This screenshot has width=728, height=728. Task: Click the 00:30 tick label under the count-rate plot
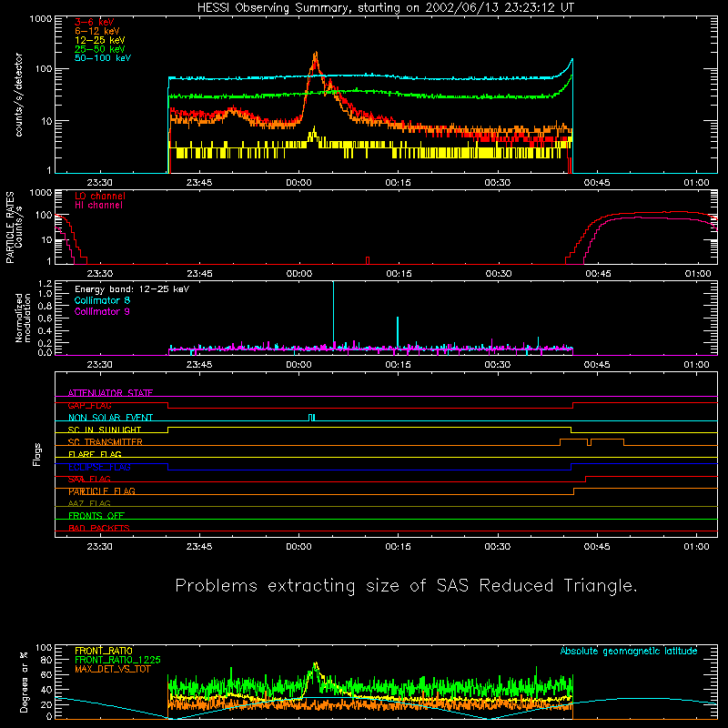497,183
